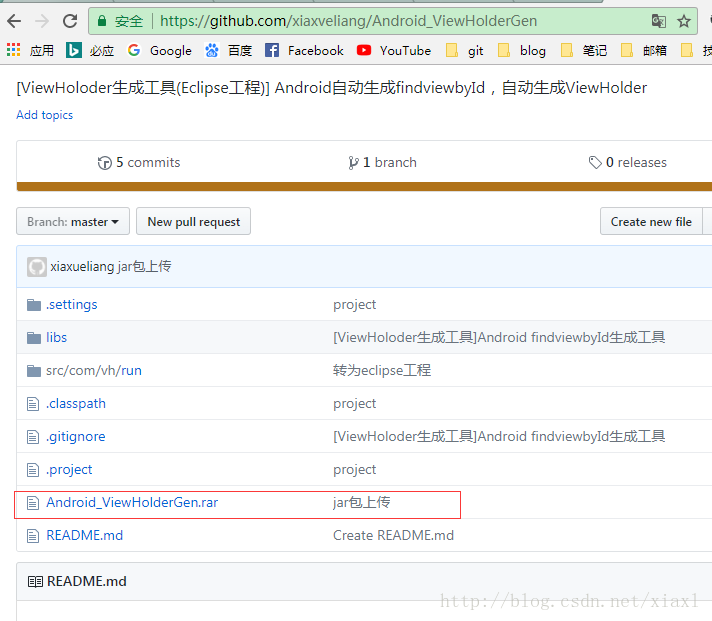Reload the page with refresh icon
The image size is (712, 621).
click(x=70, y=21)
